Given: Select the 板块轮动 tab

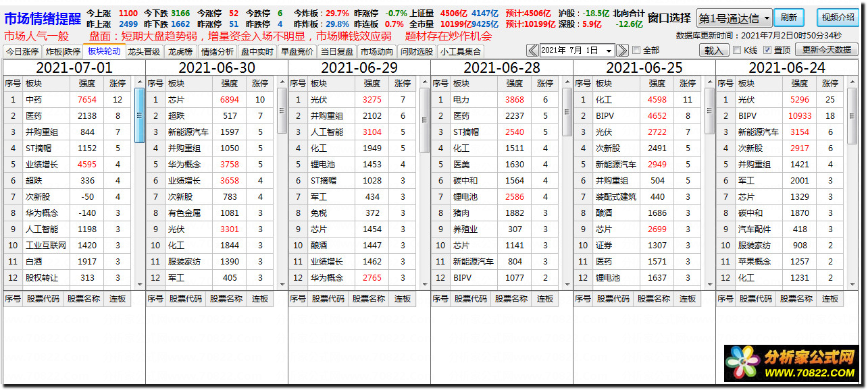Looking at the screenshot, I should click(104, 51).
